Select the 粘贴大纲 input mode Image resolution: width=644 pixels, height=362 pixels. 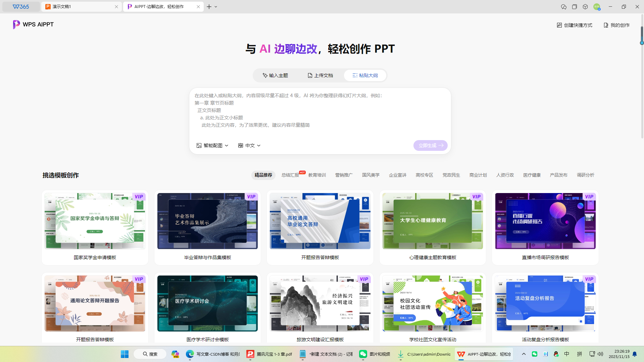tap(365, 75)
